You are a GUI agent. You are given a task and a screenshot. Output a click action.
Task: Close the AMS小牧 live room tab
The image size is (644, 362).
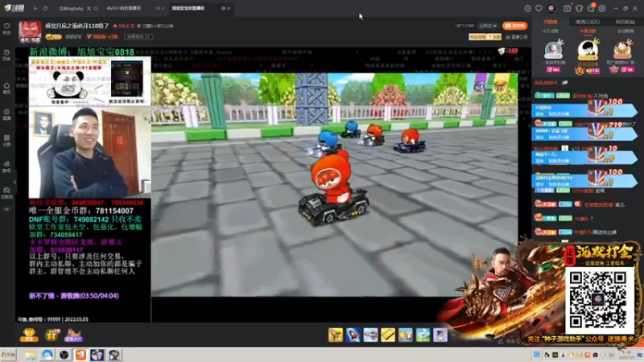click(163, 8)
